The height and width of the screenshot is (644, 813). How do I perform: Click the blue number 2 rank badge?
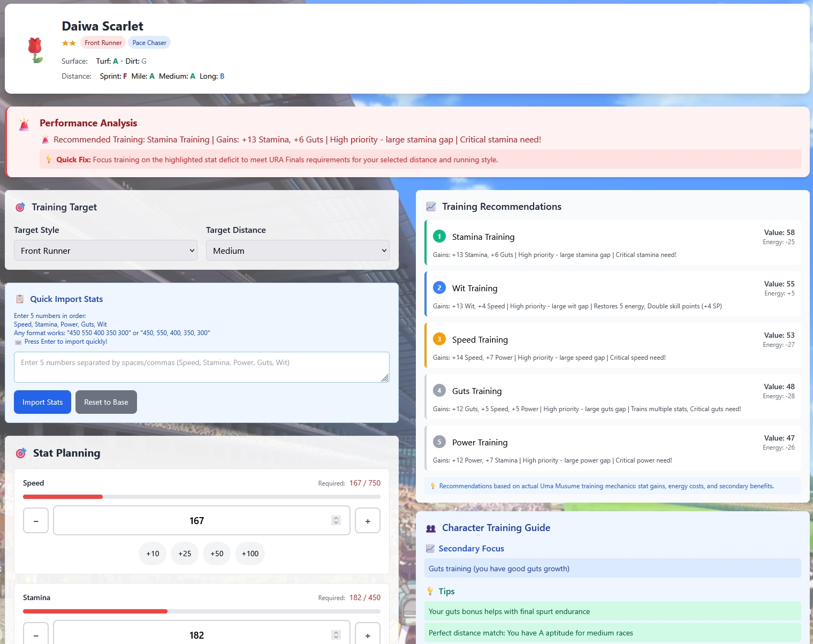(439, 287)
